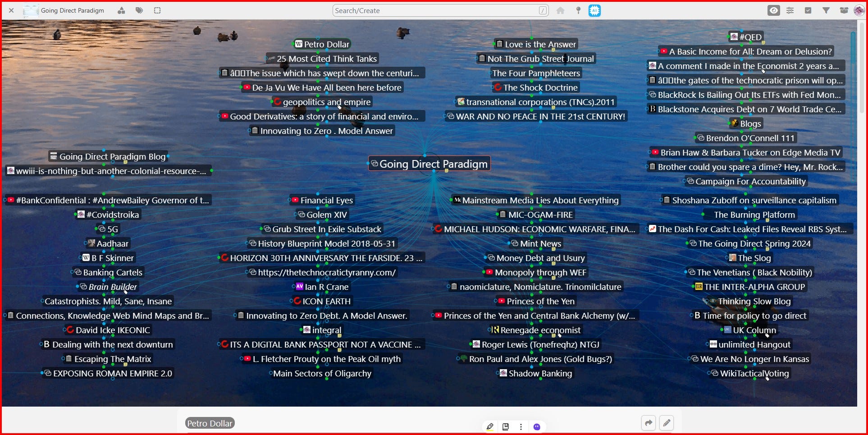Open the Brain Builder thought
The height and width of the screenshot is (435, 868).
coord(108,287)
